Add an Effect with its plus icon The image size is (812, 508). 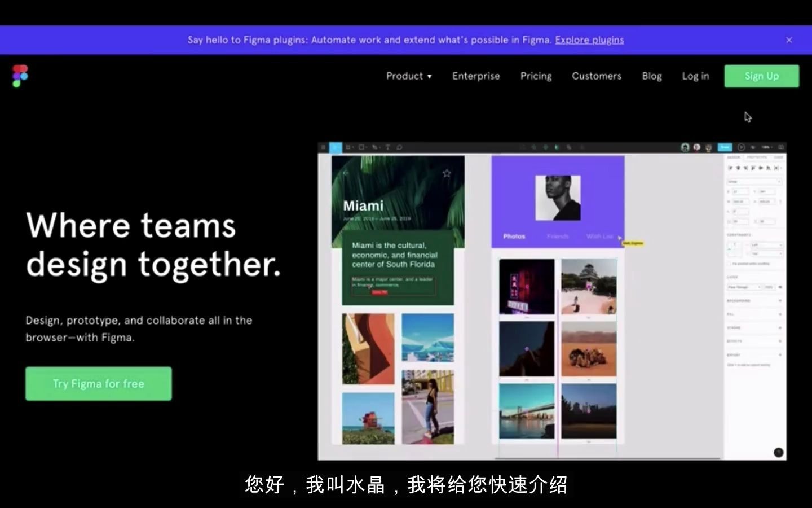click(x=780, y=341)
